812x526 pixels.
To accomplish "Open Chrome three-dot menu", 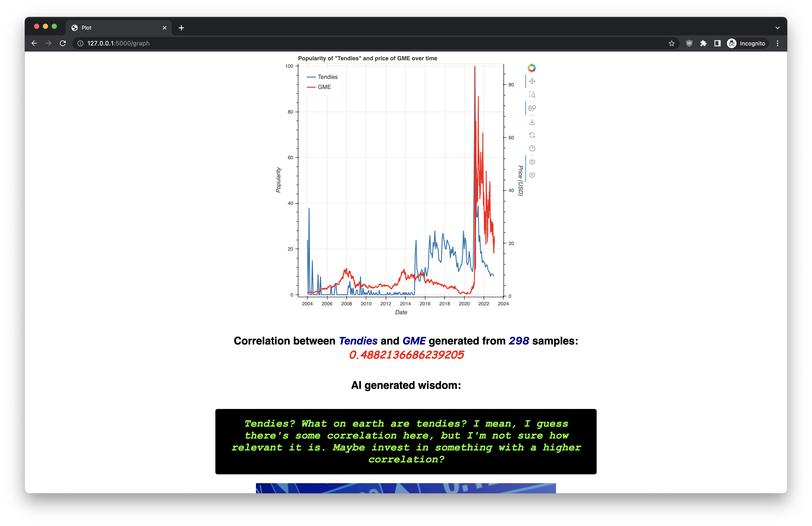I will (x=777, y=43).
